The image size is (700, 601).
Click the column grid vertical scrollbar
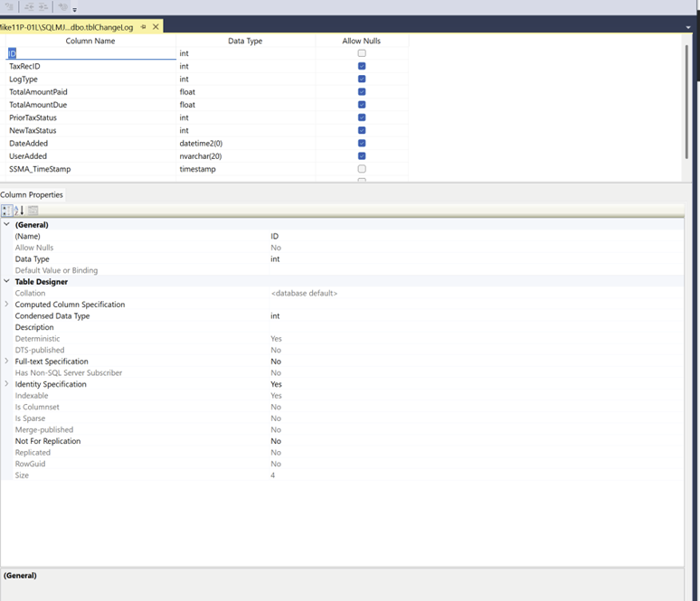(x=686, y=102)
